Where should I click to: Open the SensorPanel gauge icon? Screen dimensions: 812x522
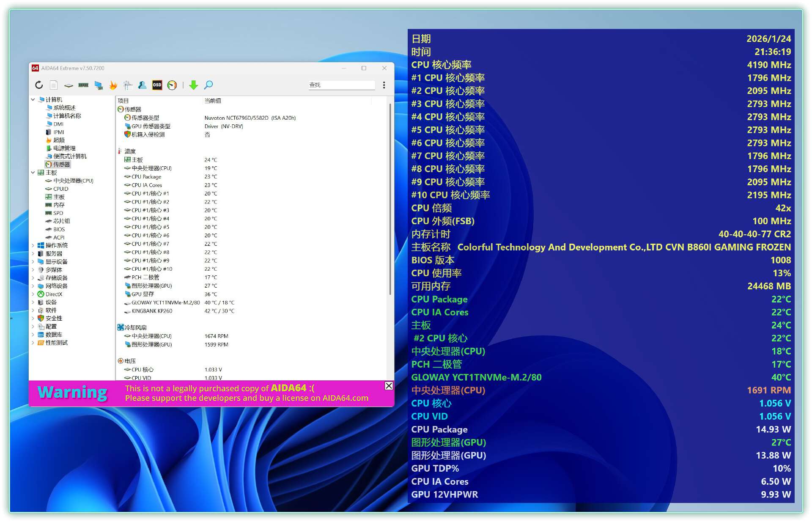tap(172, 85)
